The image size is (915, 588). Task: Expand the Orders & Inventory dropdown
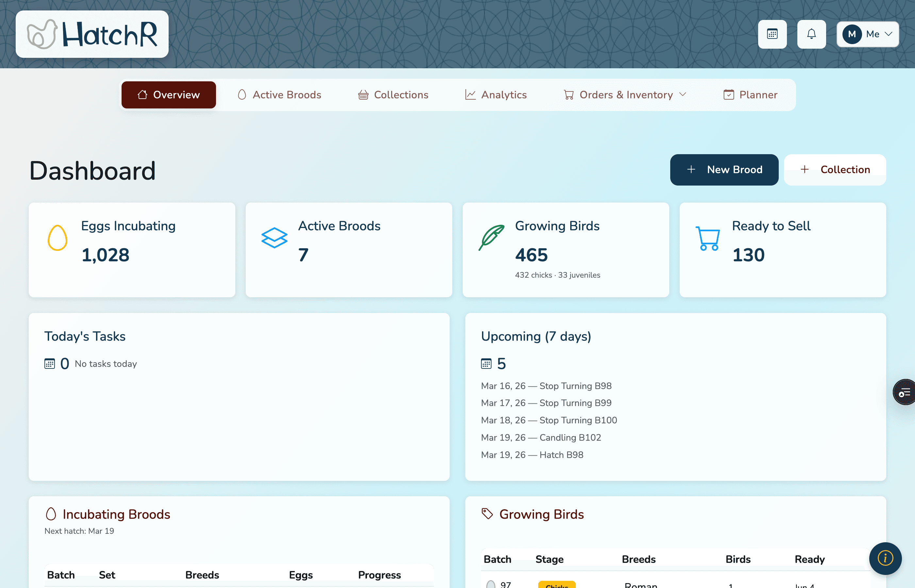(625, 95)
